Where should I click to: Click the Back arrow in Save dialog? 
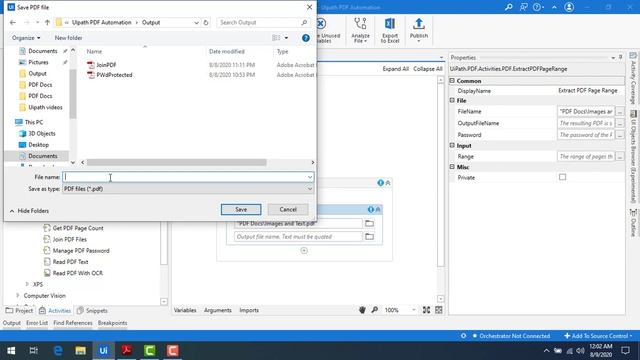pyautogui.click(x=13, y=22)
